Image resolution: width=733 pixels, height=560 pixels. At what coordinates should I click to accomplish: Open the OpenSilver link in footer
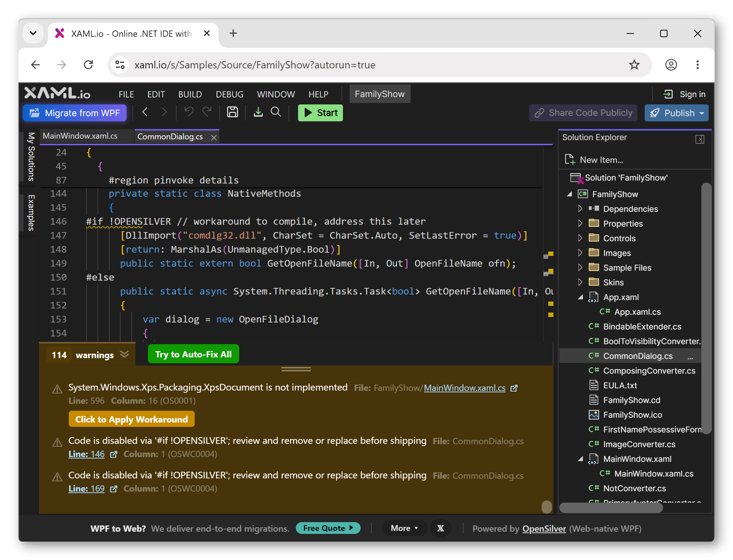click(544, 528)
